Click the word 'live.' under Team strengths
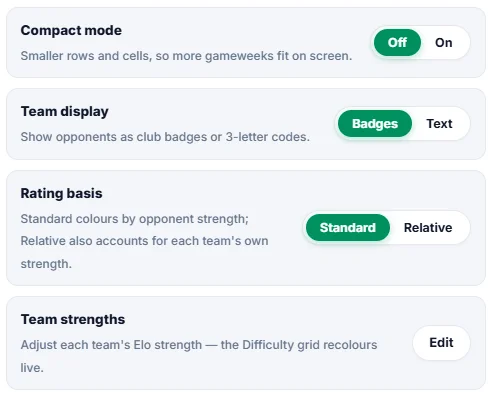This screenshot has width=501, height=396. pos(32,368)
